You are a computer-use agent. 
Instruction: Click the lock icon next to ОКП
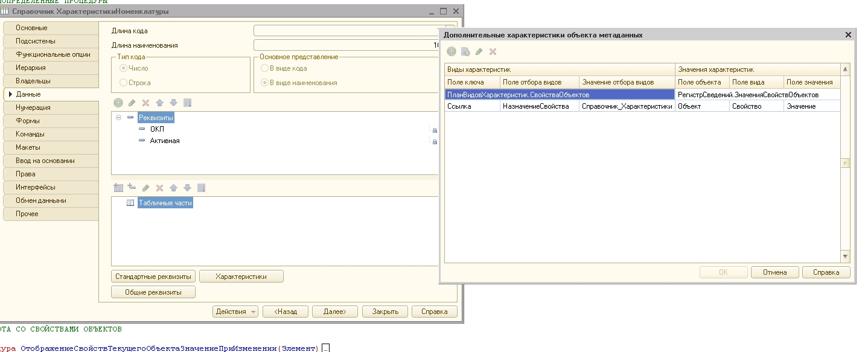tap(434, 130)
